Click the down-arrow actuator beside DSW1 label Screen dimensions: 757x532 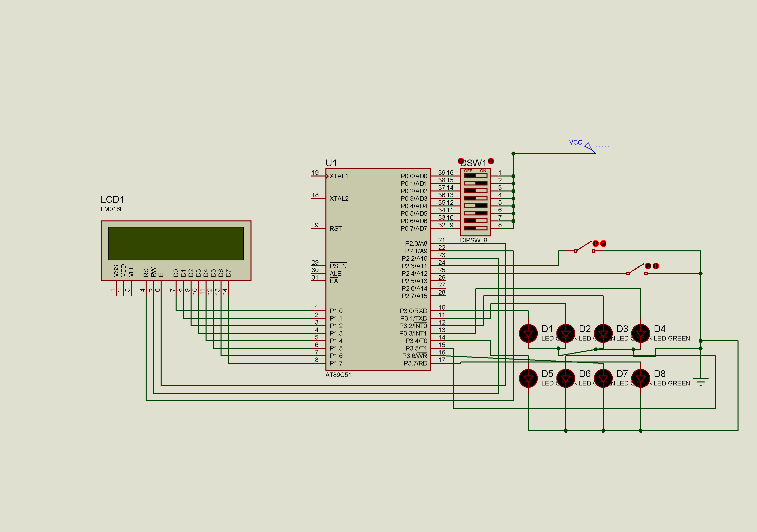[491, 161]
